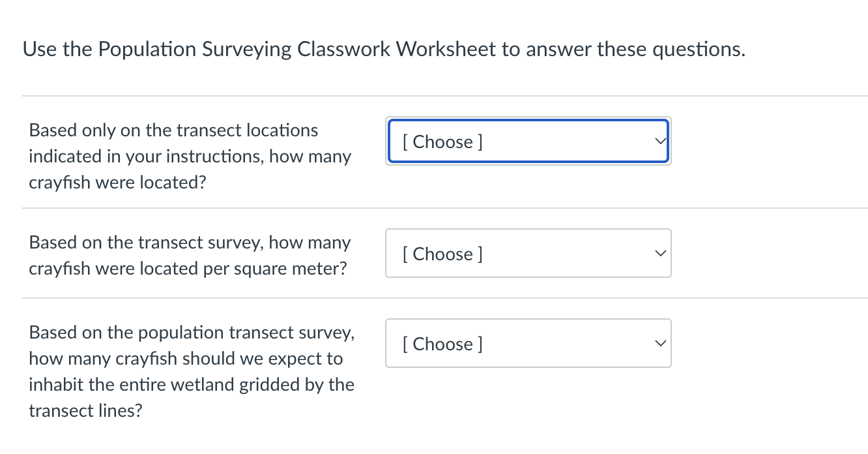Click the entire wetland question text
This screenshot has height=454, width=868.
[x=192, y=371]
